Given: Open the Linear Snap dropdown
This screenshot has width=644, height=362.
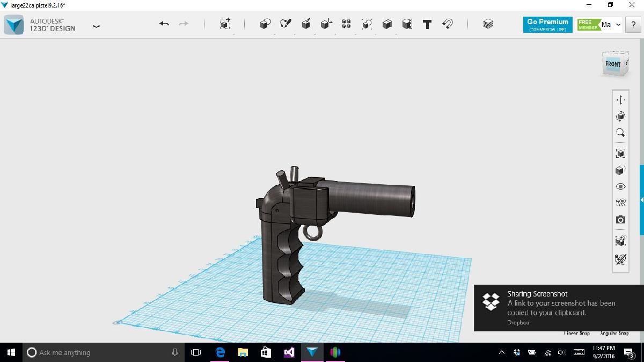Looking at the screenshot, I should (576, 333).
